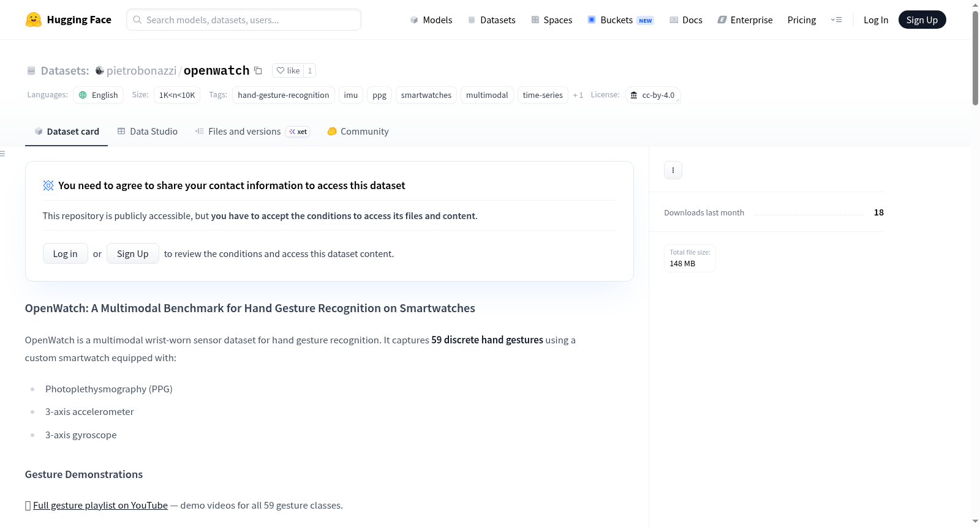Click Log in inside the access notice
Screen dimensions: 980x527
point(65,253)
